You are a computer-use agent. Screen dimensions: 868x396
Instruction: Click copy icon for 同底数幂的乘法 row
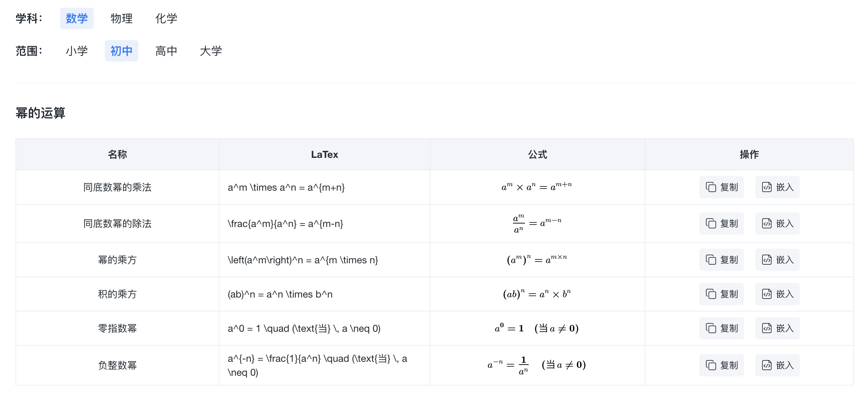pyautogui.click(x=711, y=187)
